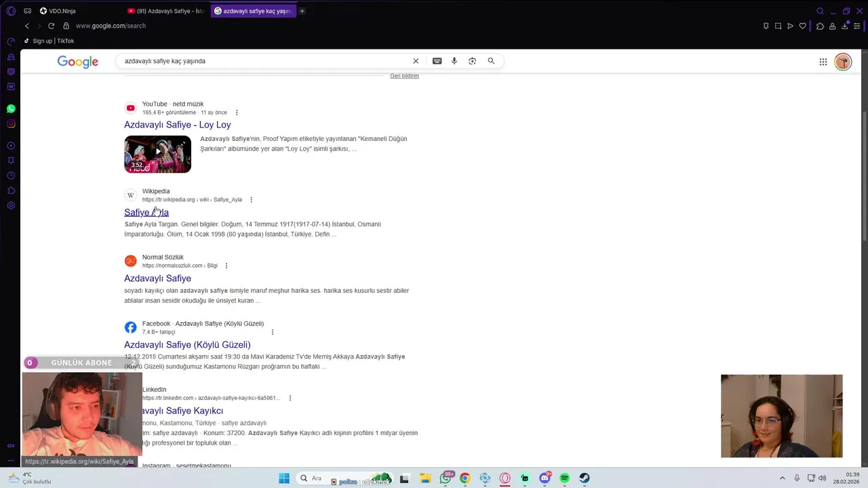Screen dimensions: 868x488
Task: Open browser tab search magnifier
Action: coord(820,11)
